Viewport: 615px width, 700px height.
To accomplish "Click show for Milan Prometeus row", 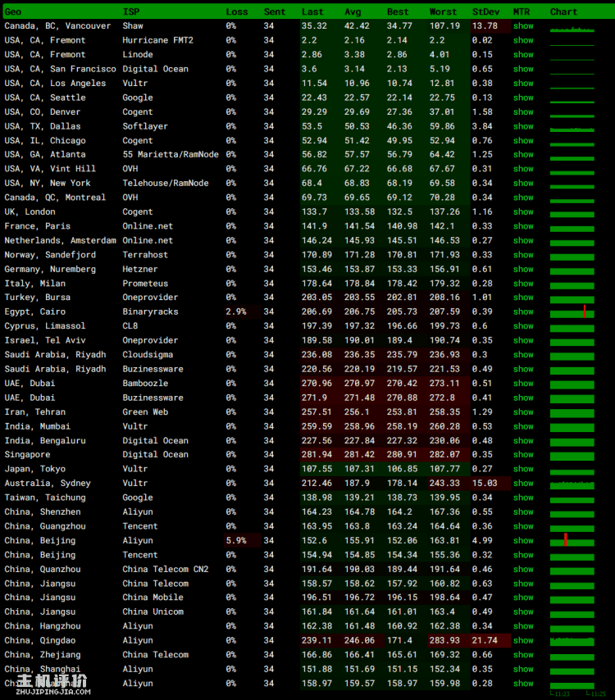I will [523, 284].
